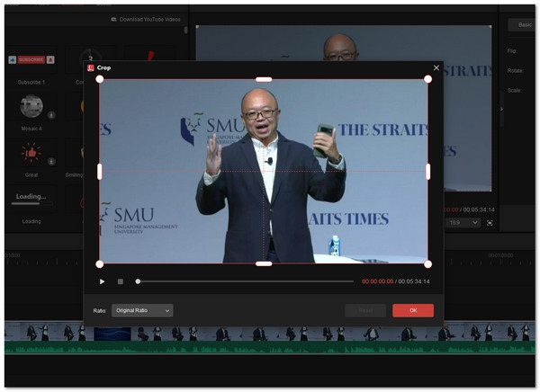Screen dimensions: 540x392
Task: Click the right-middle crop edge handle
Action: click(427, 172)
